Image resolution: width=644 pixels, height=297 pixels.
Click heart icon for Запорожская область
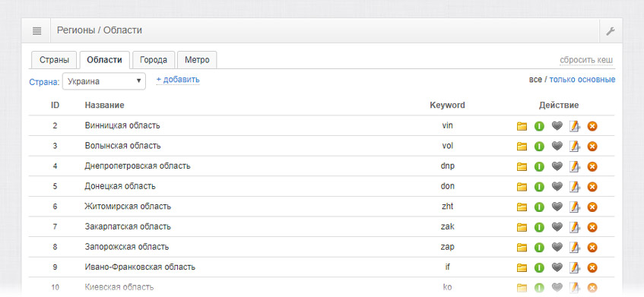point(557,248)
